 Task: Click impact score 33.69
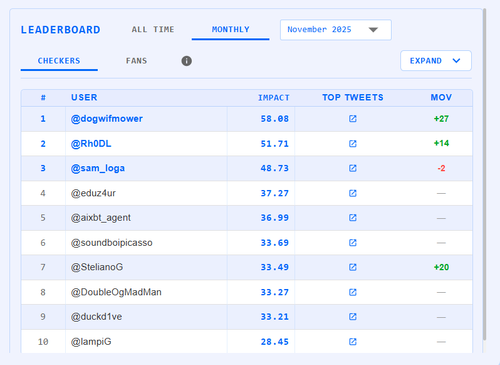(275, 243)
